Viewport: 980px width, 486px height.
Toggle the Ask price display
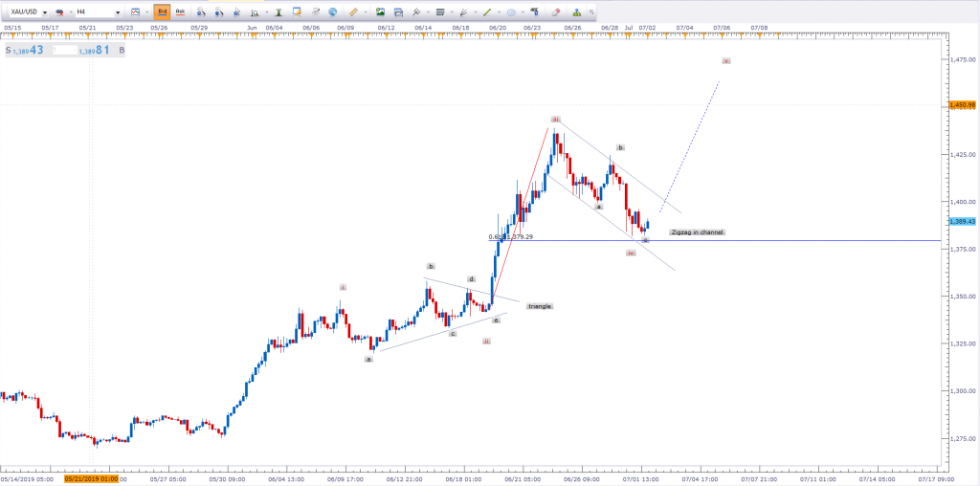(182, 12)
